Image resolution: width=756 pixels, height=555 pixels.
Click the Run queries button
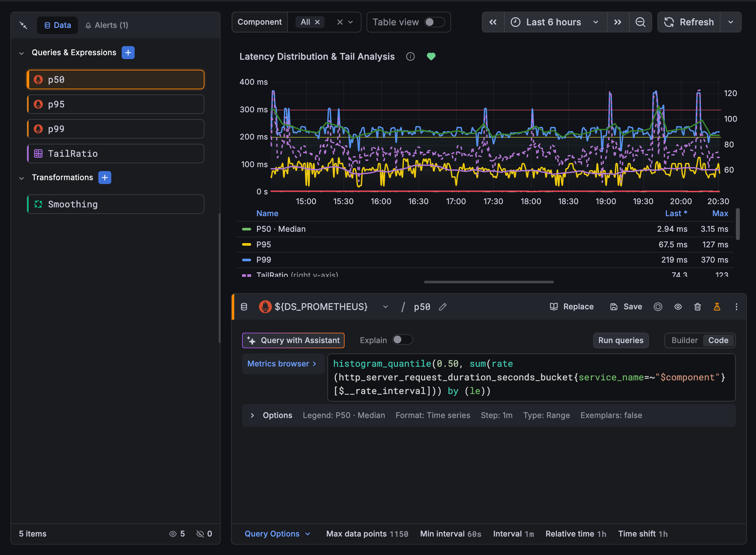[620, 340]
